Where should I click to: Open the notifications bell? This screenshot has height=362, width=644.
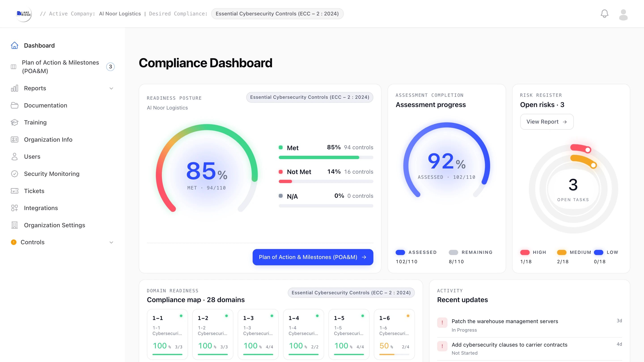coord(604,14)
